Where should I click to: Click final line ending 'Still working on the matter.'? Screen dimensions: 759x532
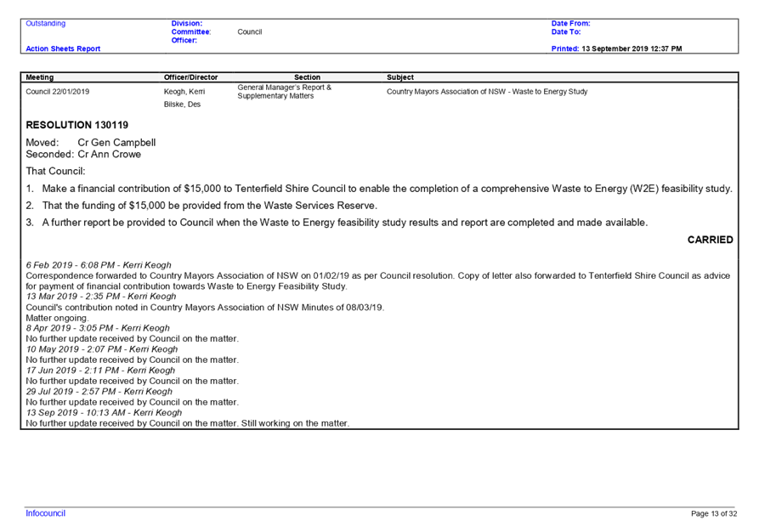pos(187,423)
